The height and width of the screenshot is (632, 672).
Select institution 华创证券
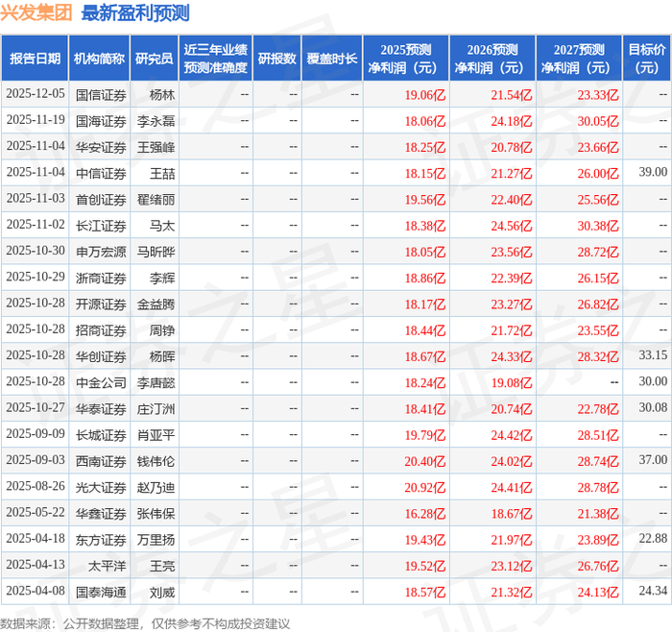coord(101,356)
